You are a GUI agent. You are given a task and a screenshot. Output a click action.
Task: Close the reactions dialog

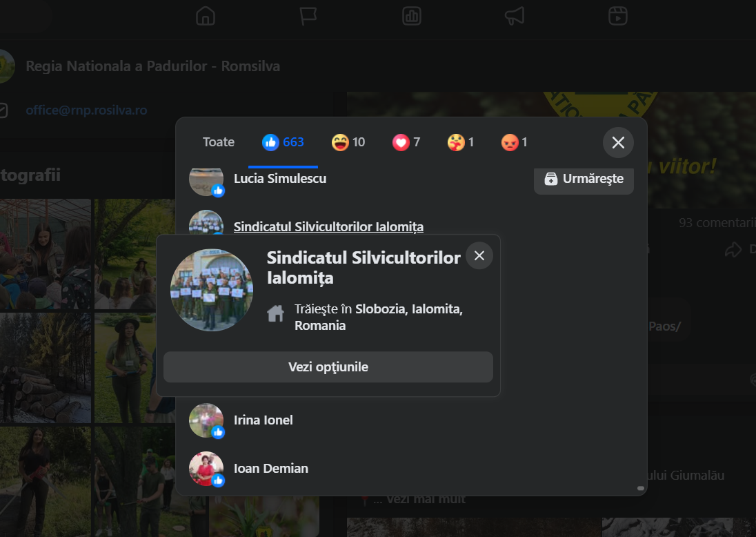pyautogui.click(x=618, y=142)
